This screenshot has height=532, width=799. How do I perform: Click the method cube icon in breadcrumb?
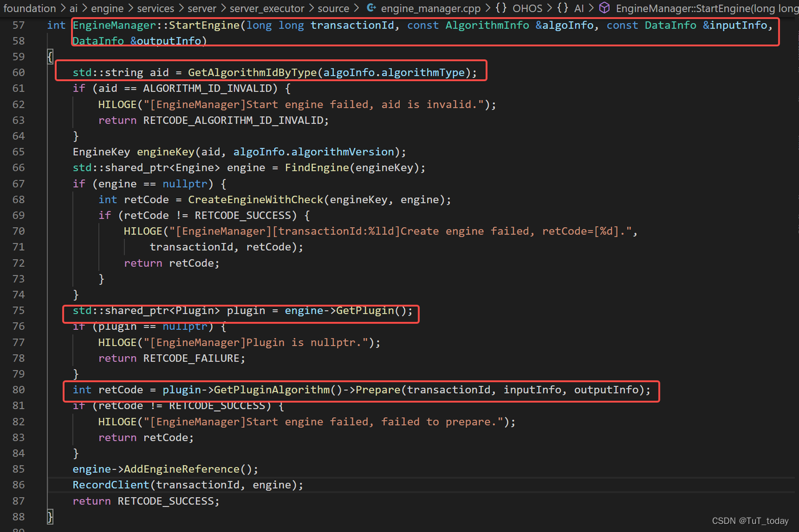(x=604, y=8)
